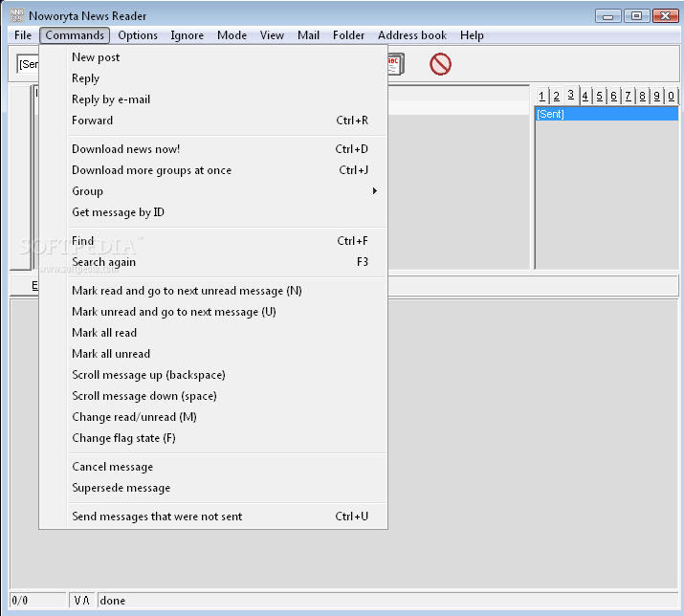Switch to group tab 2
Image resolution: width=684 pixels, height=616 pixels.
[x=556, y=96]
